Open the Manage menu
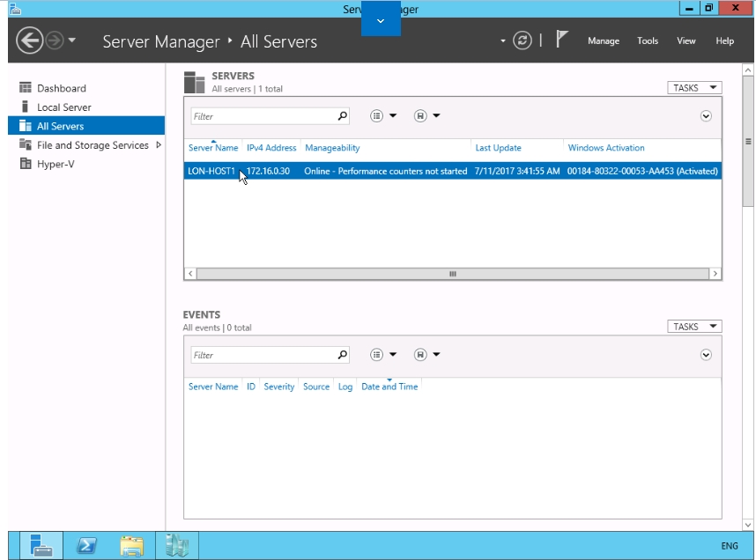Image resolution: width=756 pixels, height=560 pixels. tap(604, 41)
